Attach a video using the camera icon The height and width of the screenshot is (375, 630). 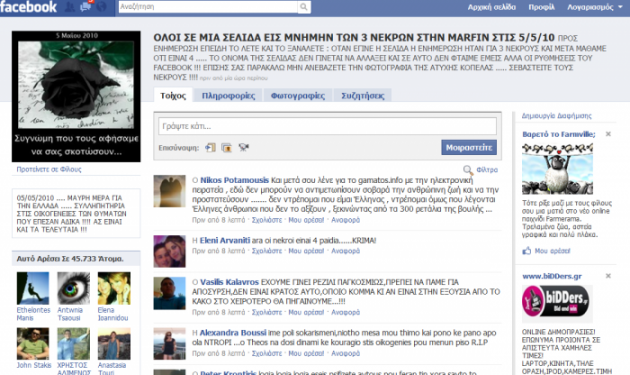[243, 148]
